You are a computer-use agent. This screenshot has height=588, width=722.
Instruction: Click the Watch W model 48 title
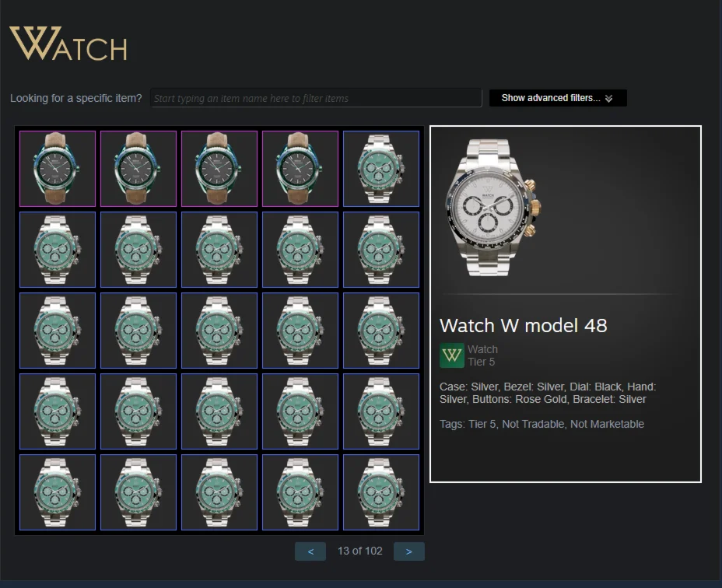pyautogui.click(x=523, y=326)
